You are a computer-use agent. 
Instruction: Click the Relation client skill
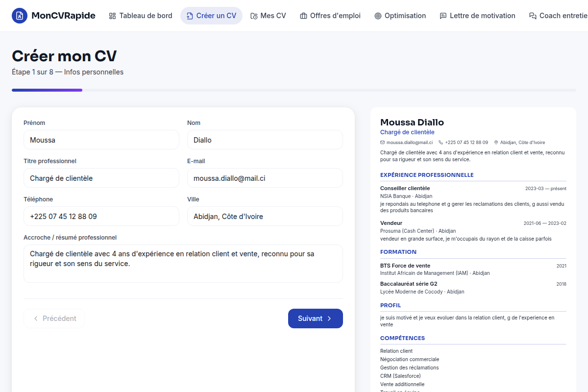396,351
